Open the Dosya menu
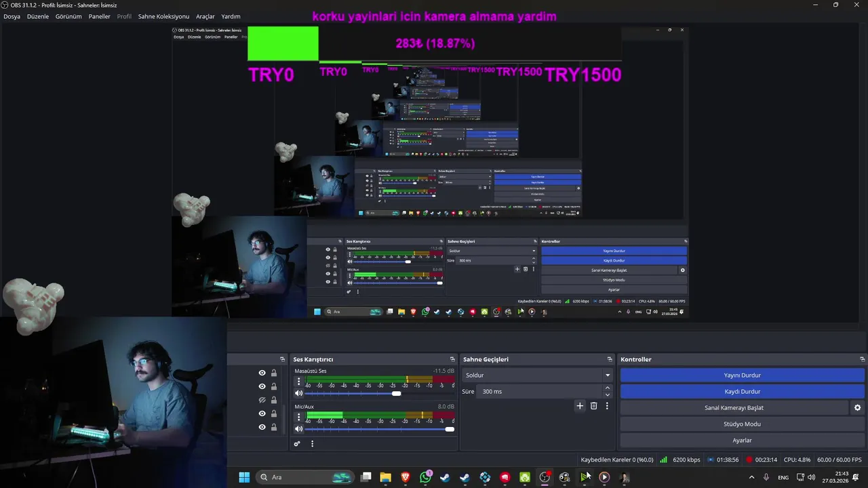 [x=12, y=16]
